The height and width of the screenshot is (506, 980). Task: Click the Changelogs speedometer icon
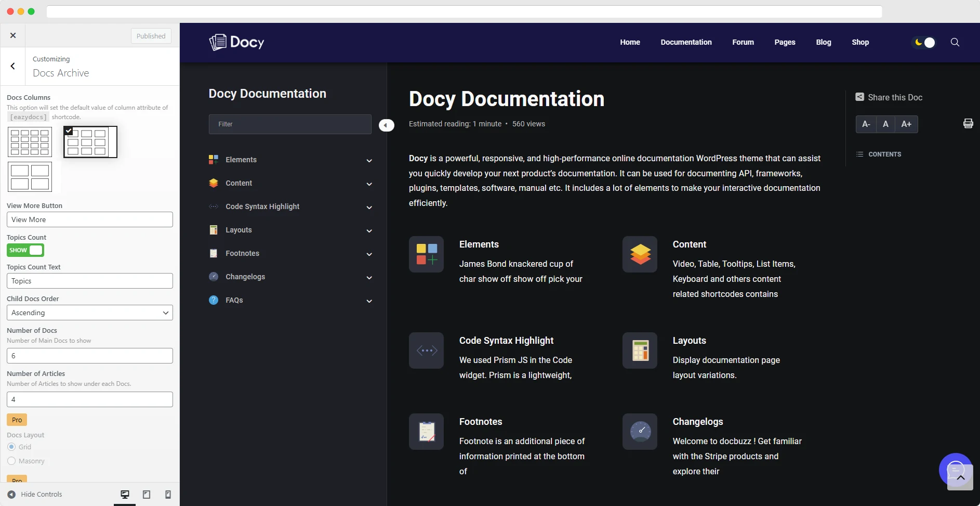point(214,277)
